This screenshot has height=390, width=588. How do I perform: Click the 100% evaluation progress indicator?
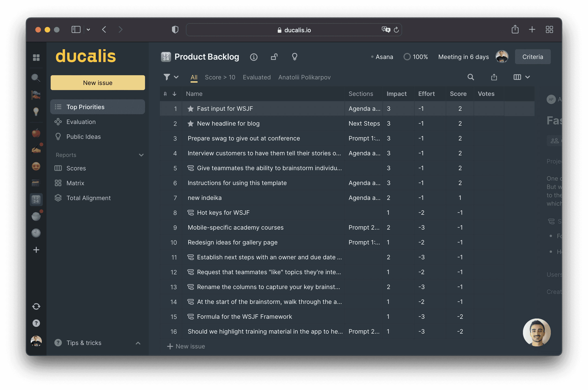click(x=416, y=57)
